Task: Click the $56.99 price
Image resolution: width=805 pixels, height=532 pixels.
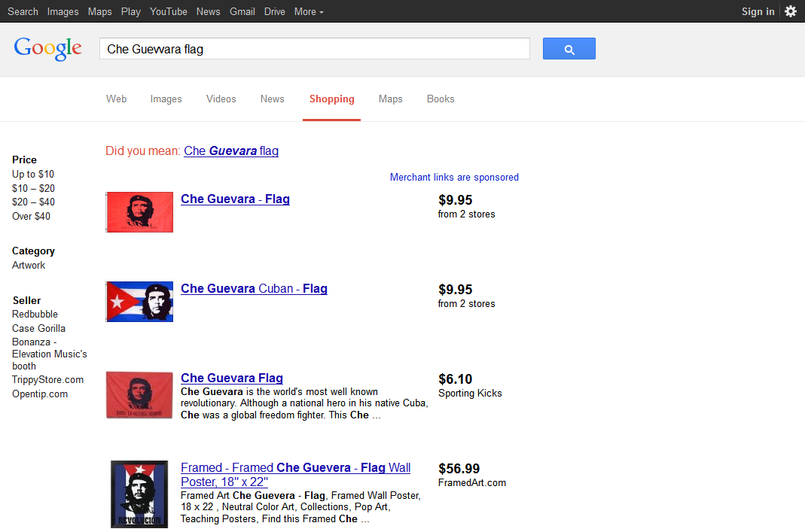Action: (x=459, y=468)
